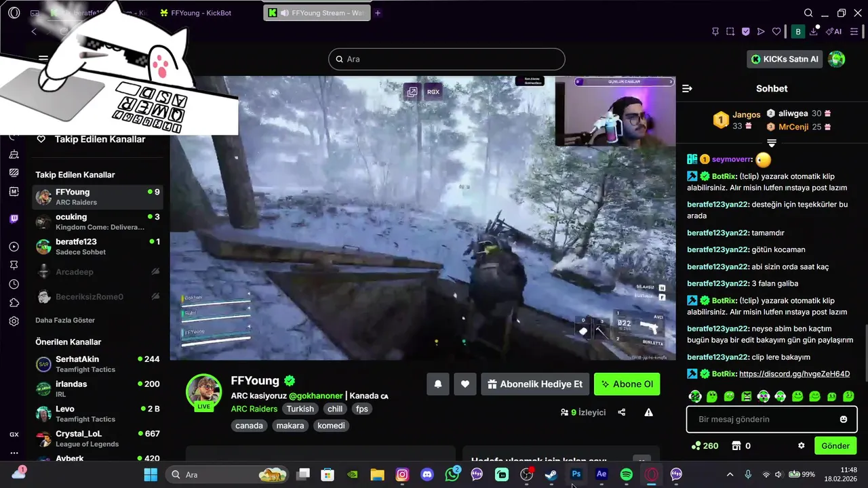Open sidebar settings gear icon

(14, 321)
